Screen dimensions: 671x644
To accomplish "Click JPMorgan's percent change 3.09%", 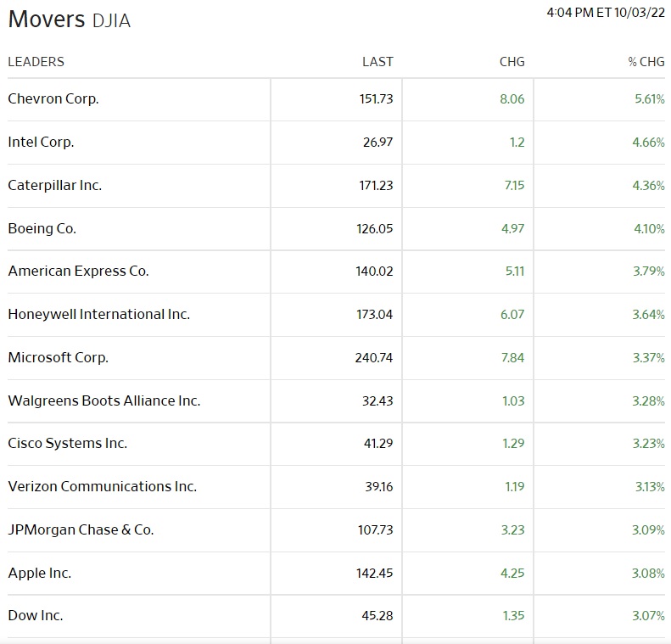I will (x=648, y=529).
